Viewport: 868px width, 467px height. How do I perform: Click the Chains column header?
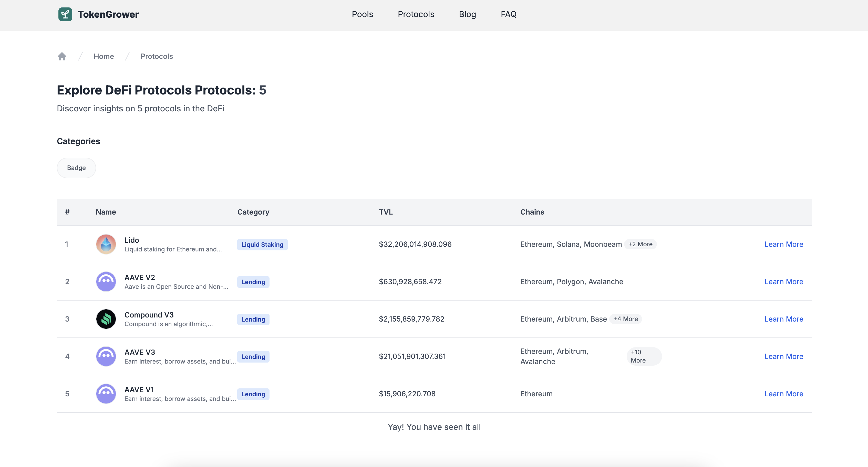tap(532, 212)
